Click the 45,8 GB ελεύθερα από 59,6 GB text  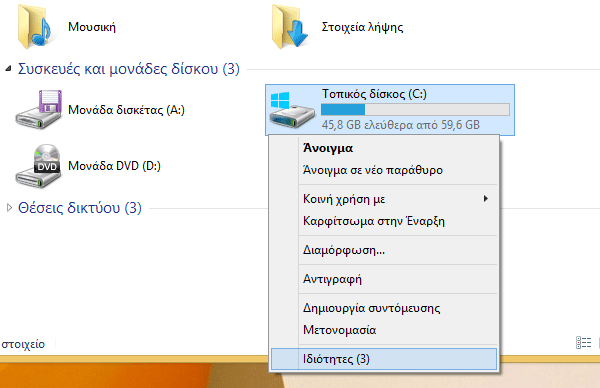pos(401,125)
